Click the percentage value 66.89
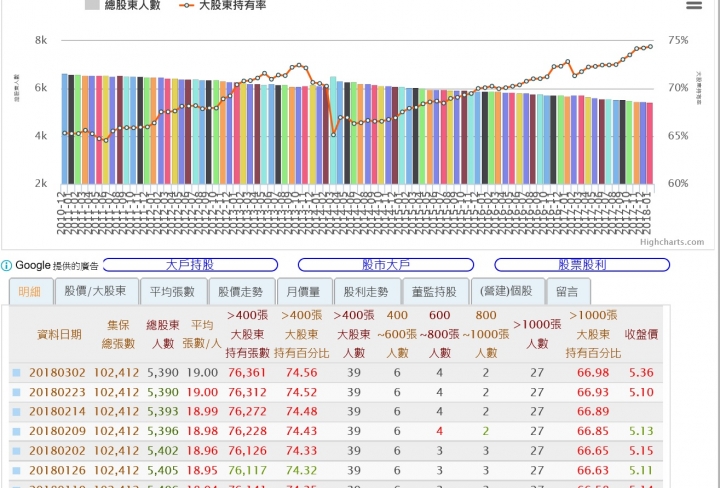Screen dimensions: 720x488 (593, 412)
